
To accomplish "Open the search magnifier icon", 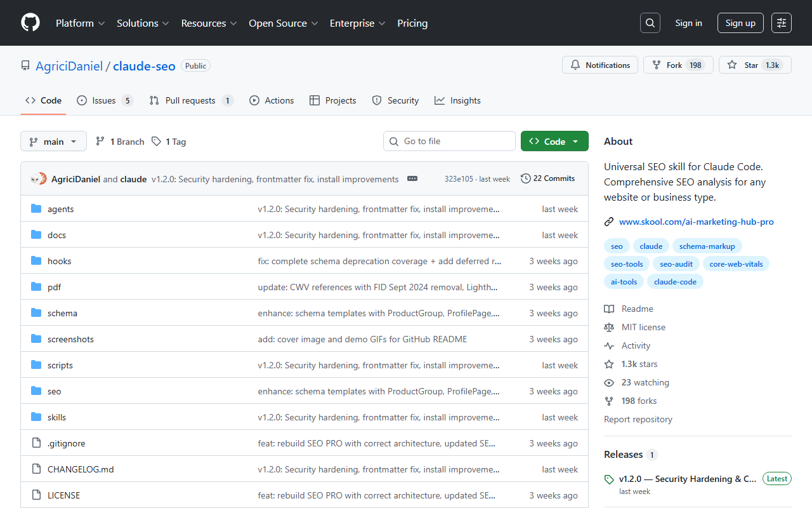I will [650, 23].
